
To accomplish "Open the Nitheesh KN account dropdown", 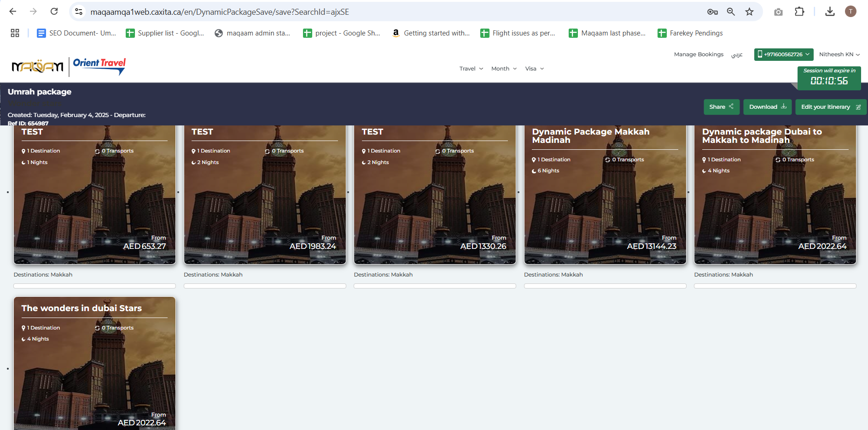I will coord(839,54).
